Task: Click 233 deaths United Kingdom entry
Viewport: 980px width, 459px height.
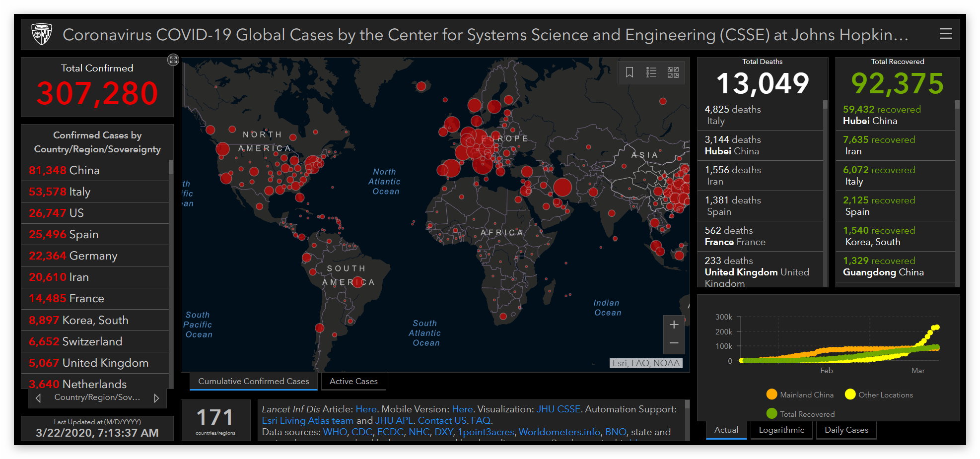Action: 760,269
